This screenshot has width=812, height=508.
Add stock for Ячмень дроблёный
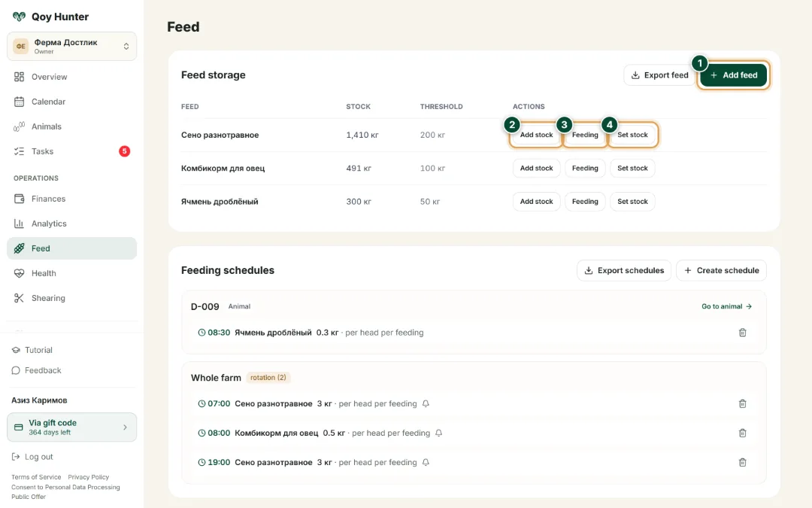(536, 201)
